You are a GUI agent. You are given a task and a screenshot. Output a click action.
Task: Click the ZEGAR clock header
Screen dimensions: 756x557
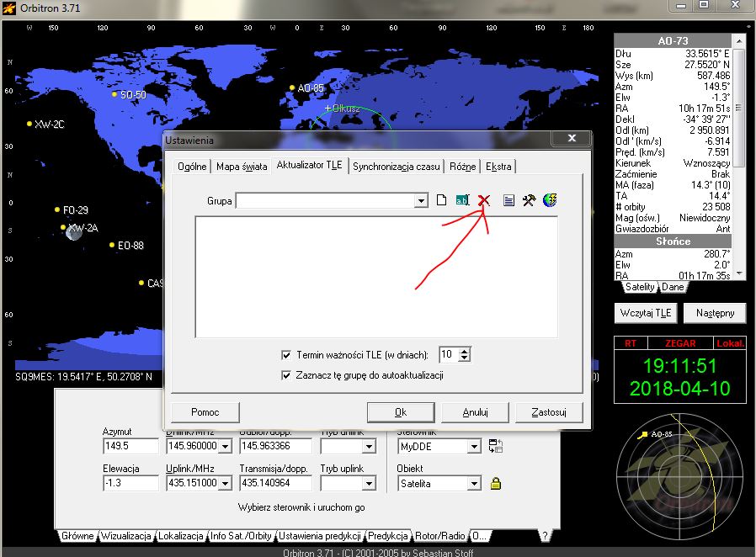point(680,343)
